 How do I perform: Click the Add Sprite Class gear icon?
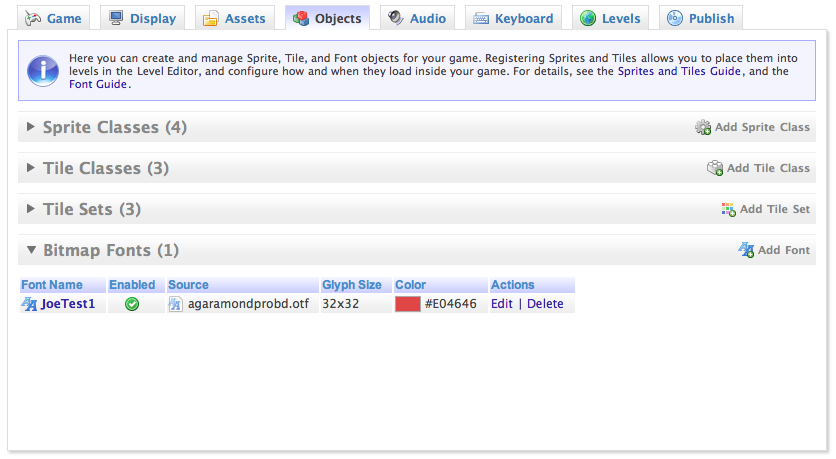point(703,128)
